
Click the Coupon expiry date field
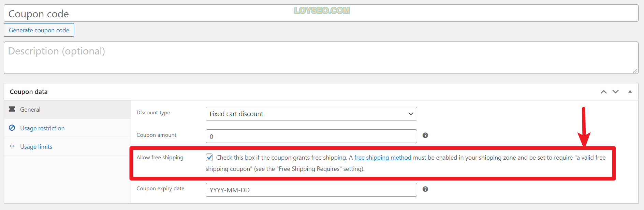pyautogui.click(x=311, y=190)
